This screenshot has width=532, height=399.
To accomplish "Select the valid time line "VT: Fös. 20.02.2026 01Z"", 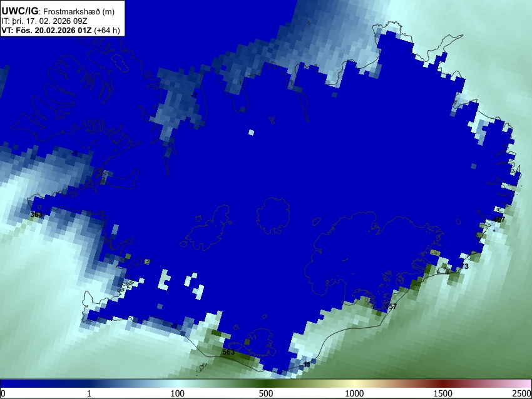I will tap(46, 30).
